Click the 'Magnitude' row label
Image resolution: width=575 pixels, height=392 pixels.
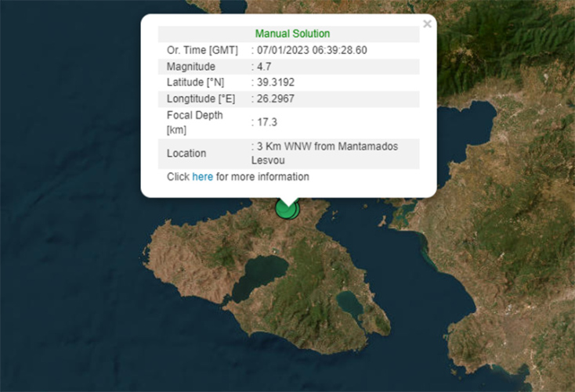coord(190,67)
